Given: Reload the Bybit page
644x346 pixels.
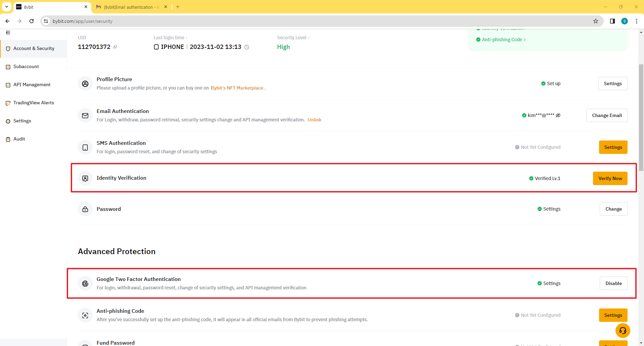Looking at the screenshot, I should pyautogui.click(x=32, y=21).
